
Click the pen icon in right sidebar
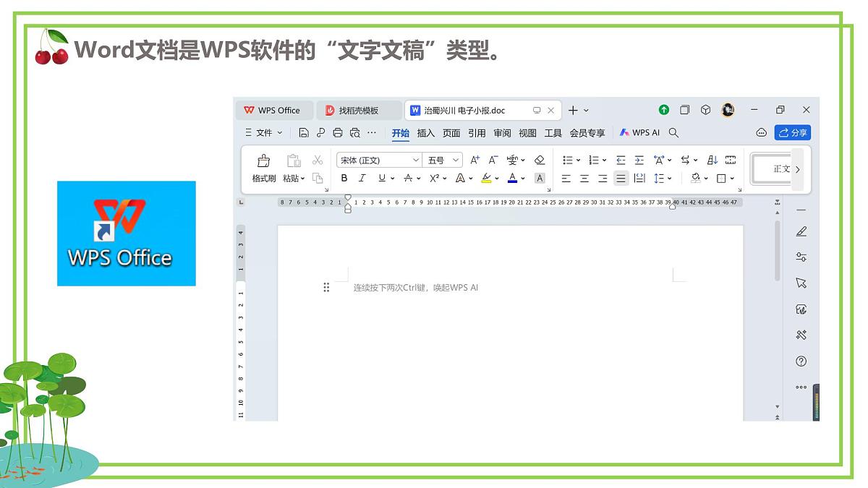click(x=801, y=231)
